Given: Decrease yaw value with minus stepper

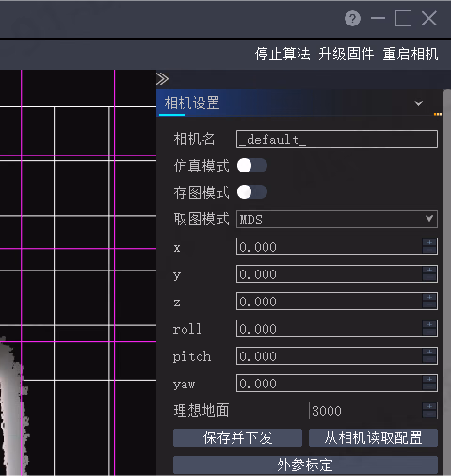Looking at the screenshot, I should coord(429,386).
